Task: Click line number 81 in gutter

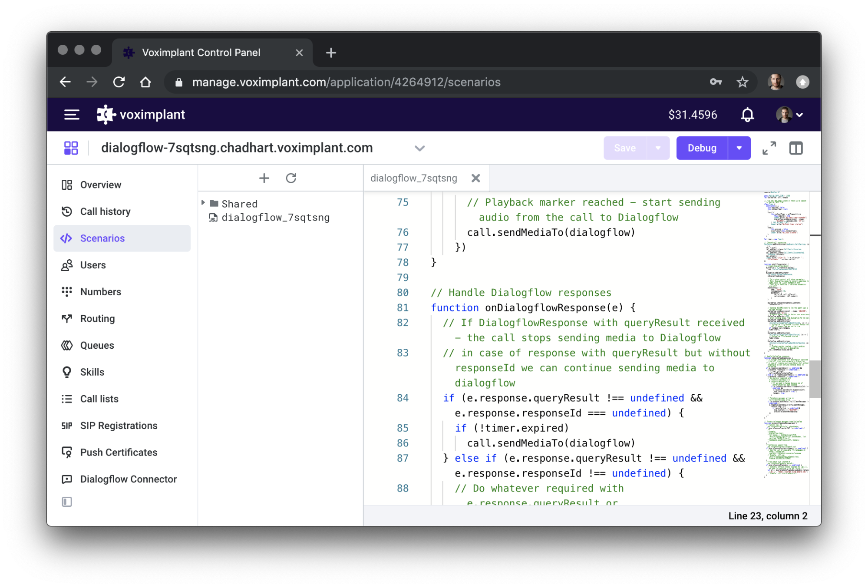Action: (403, 308)
